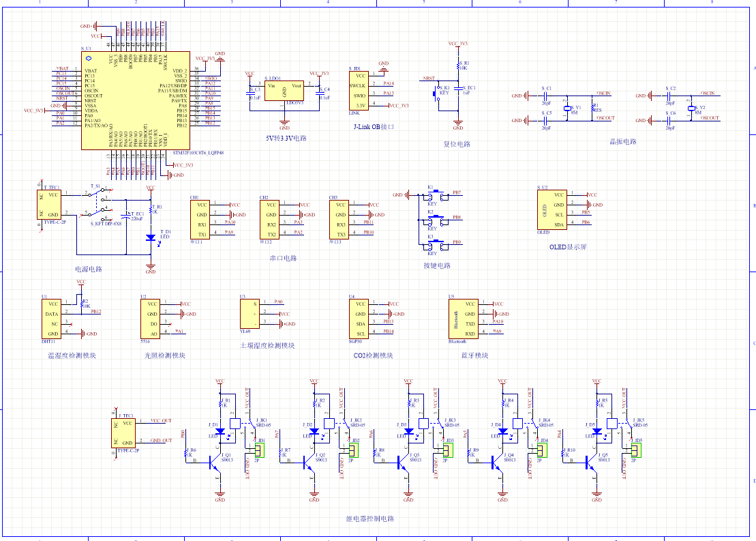The image size is (756, 541).
Task: Click the 土壤湿度检测模块 title label
Action: point(268,346)
